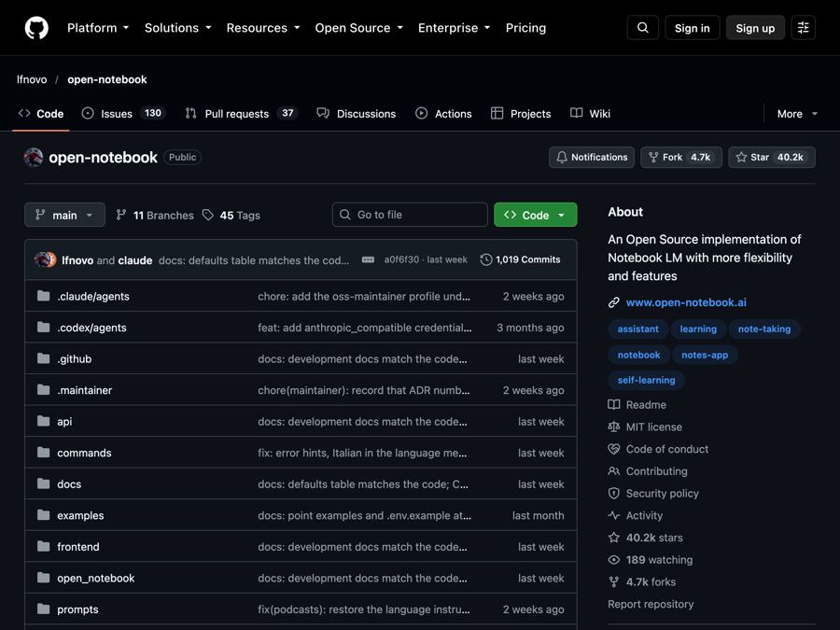Click the Sign in button
Image resolution: width=840 pixels, height=630 pixels.
(693, 28)
